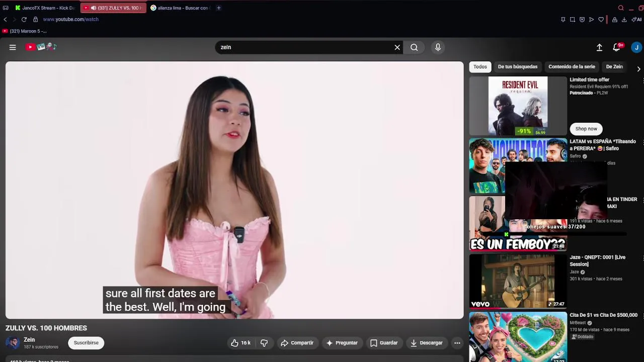Screen dimensions: 644x362
Task: Dislike the video
Action: pyautogui.click(x=264, y=343)
